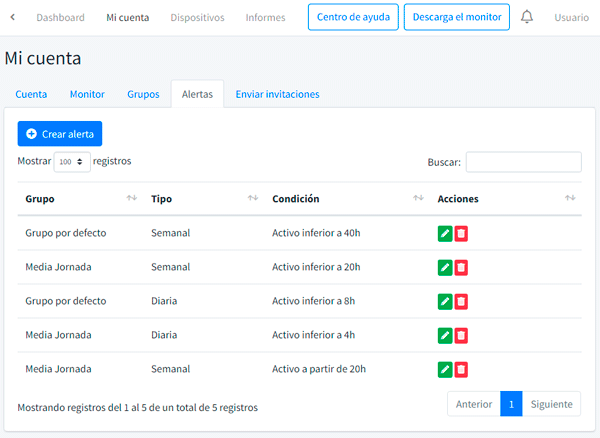Go to the Siguiente page

[x=551, y=404]
